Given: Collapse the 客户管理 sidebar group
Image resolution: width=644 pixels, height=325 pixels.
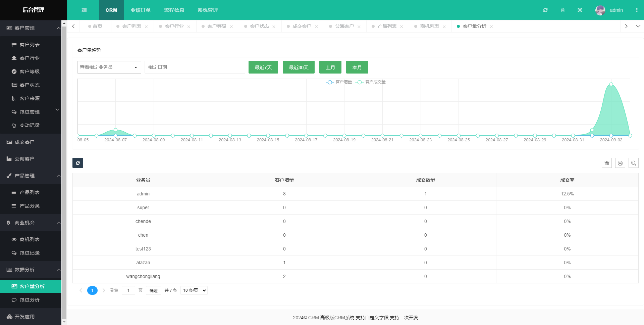Looking at the screenshot, I should click(x=31, y=28).
